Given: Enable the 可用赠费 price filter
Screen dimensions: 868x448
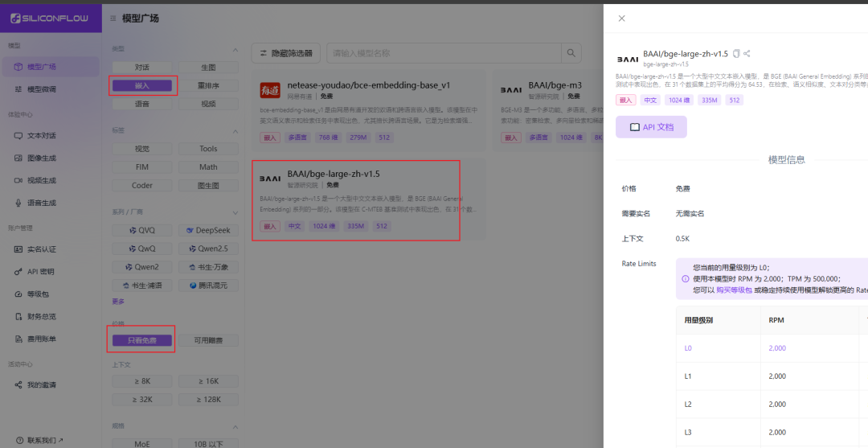Looking at the screenshot, I should click(208, 340).
